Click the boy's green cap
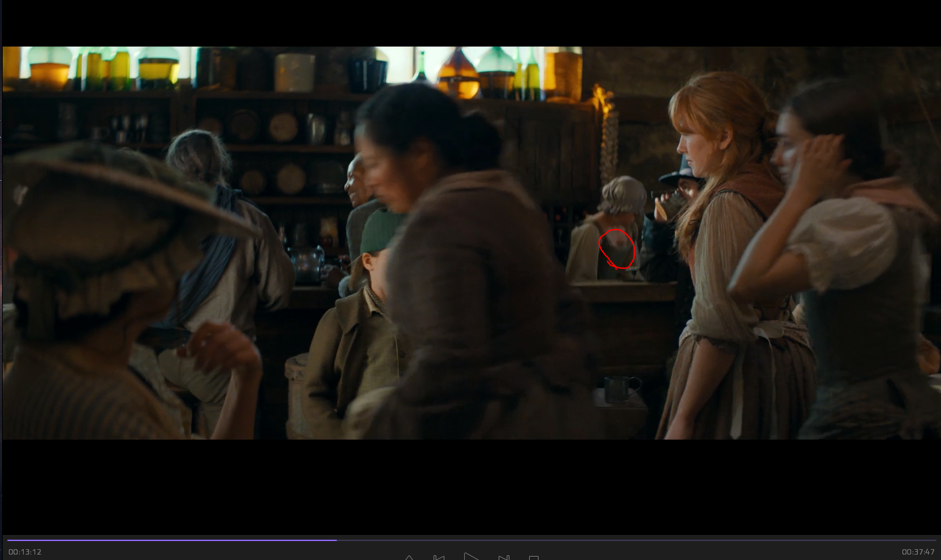Screen dimensions: 941x560 pos(381,230)
